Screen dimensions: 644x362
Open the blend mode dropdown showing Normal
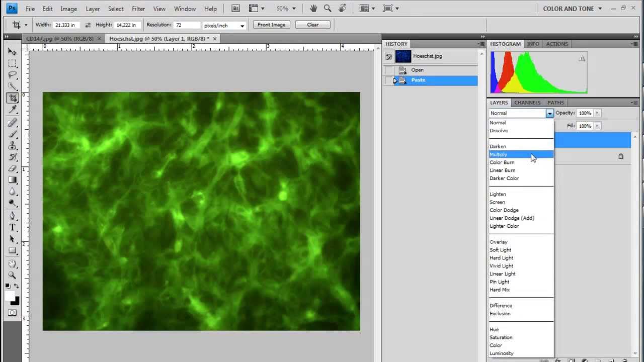(x=521, y=113)
